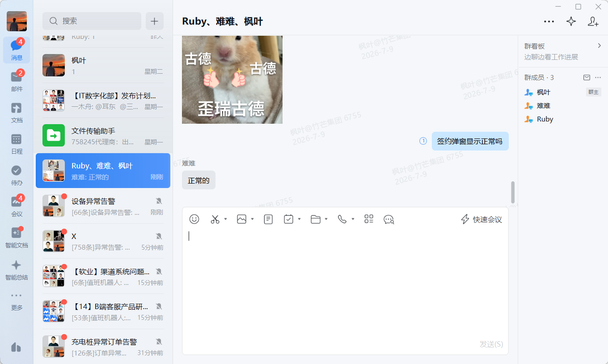The width and height of the screenshot is (608, 364).
Task: Open the 消息 messages tab in sidebar
Action: tap(17, 50)
